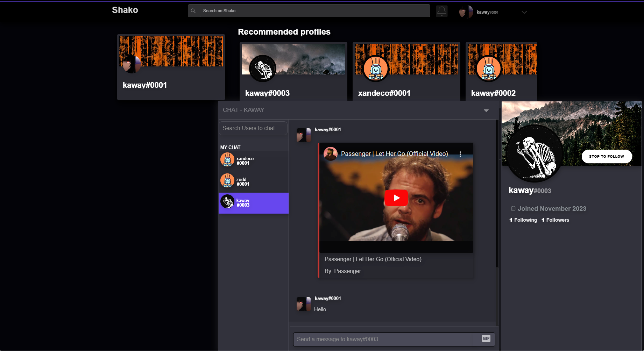Open the xandeco#0001 conversation
Screen dimensions: 644x351
(x=254, y=161)
